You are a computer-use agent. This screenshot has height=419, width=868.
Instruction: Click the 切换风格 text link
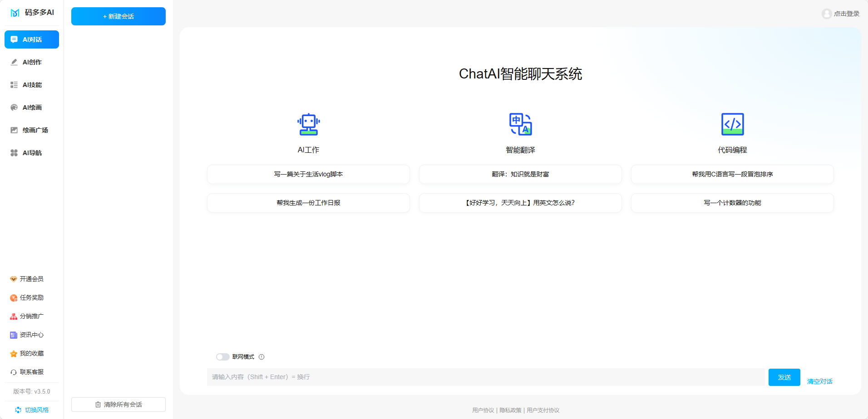coord(37,410)
